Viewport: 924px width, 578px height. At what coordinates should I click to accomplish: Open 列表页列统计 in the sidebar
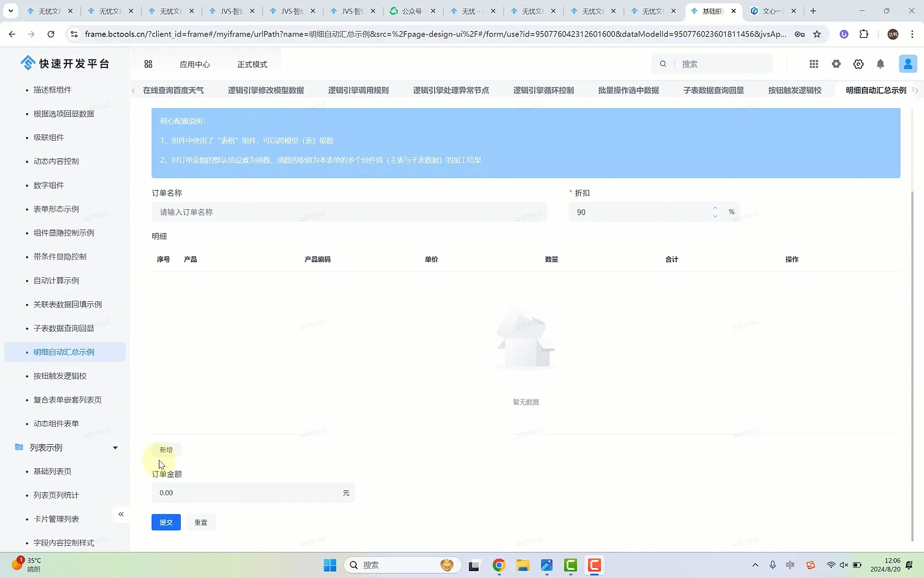click(56, 495)
